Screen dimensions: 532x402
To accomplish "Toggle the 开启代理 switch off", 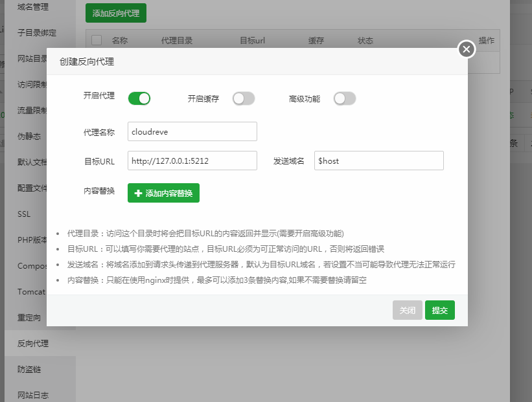I will pos(139,98).
